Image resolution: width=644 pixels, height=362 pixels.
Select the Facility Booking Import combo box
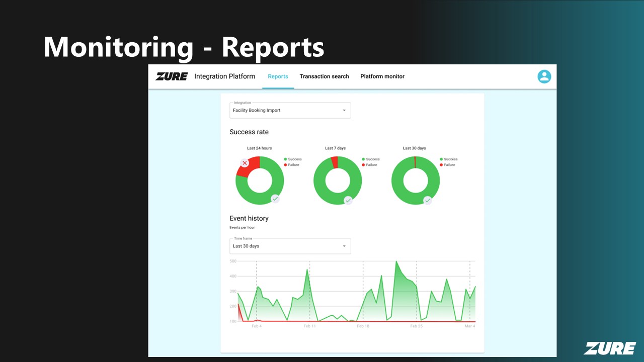click(x=290, y=111)
